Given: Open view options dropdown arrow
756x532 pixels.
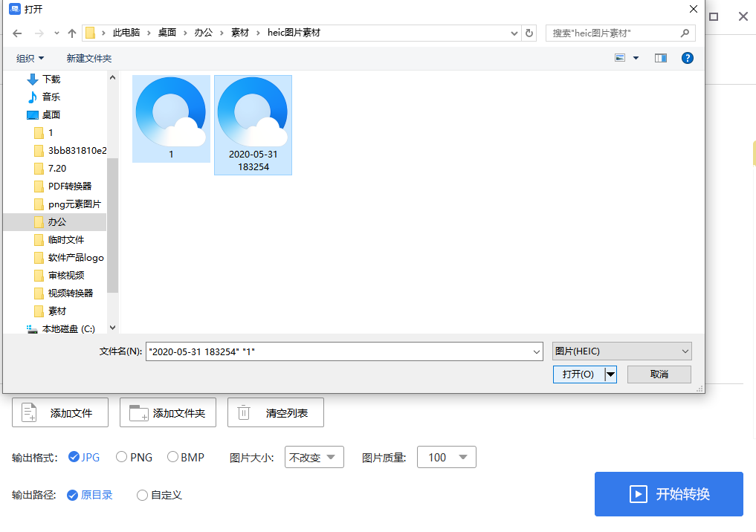Looking at the screenshot, I should (636, 58).
